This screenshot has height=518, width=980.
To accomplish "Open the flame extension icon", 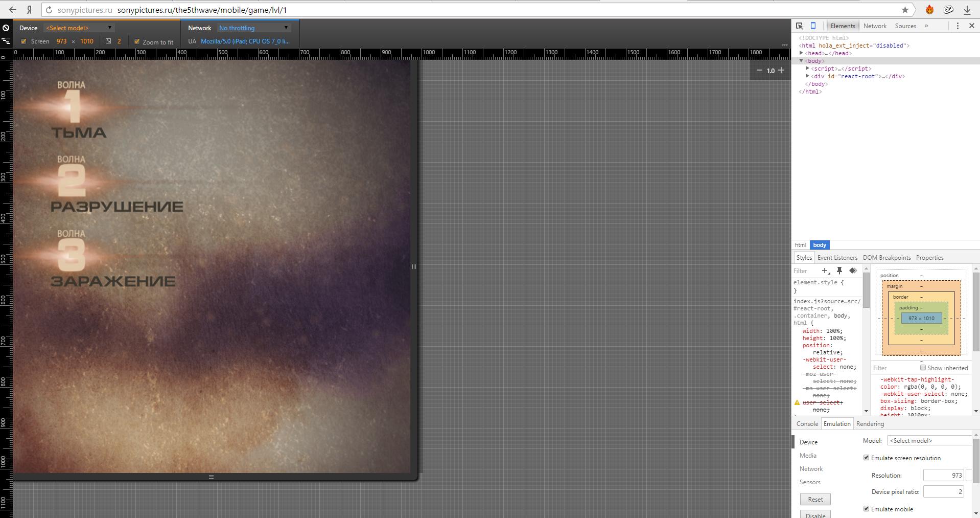I will [929, 10].
